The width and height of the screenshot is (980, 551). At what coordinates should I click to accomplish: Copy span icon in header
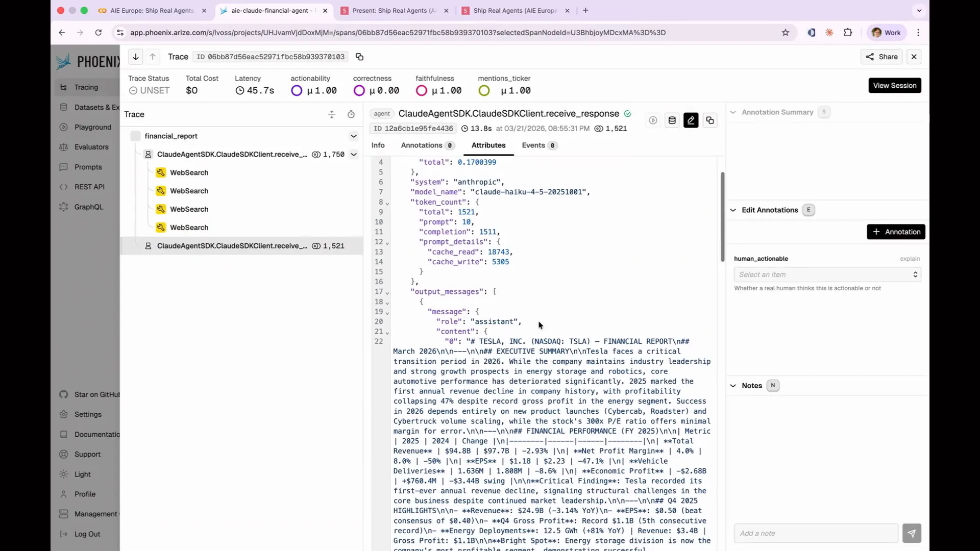pyautogui.click(x=710, y=120)
